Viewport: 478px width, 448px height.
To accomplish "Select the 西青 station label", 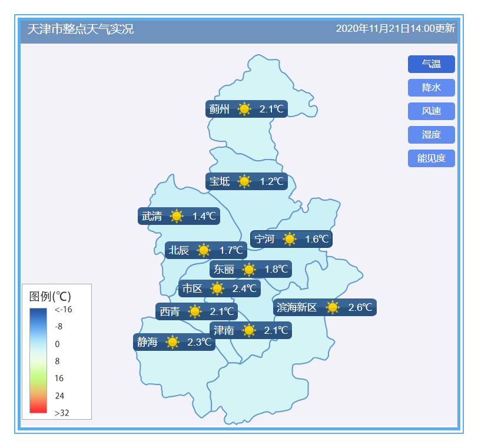I will click(170, 311).
